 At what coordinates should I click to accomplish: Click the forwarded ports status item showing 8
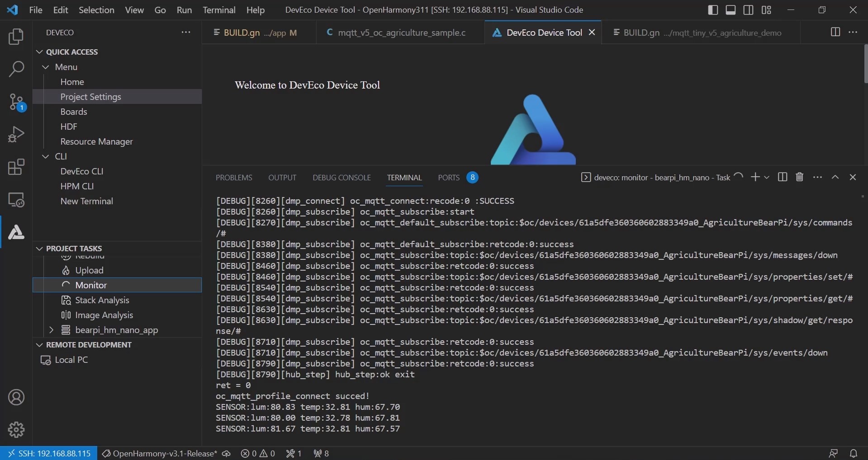pos(321,453)
